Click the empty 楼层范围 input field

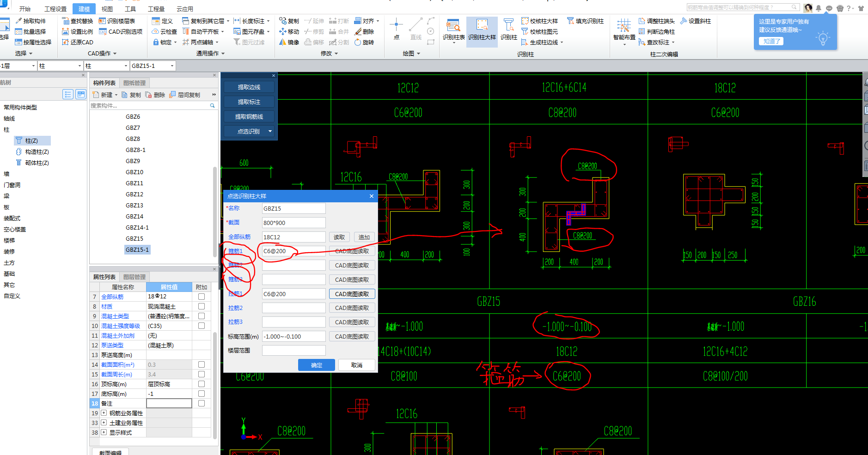tap(293, 351)
